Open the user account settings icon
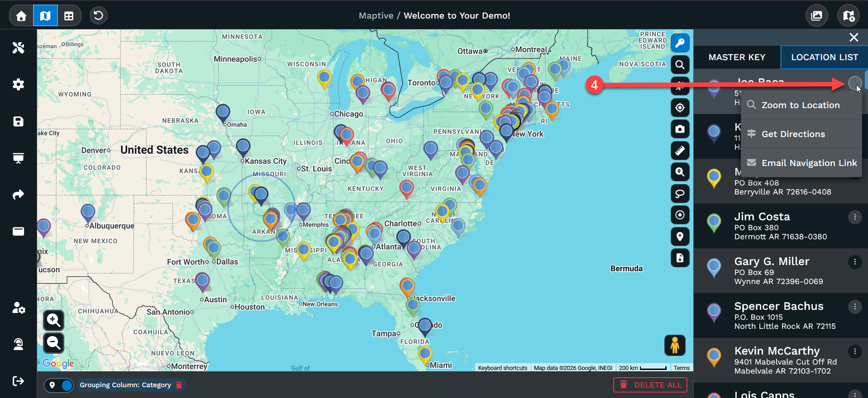Screen dimensions: 868x398 click(18, 308)
